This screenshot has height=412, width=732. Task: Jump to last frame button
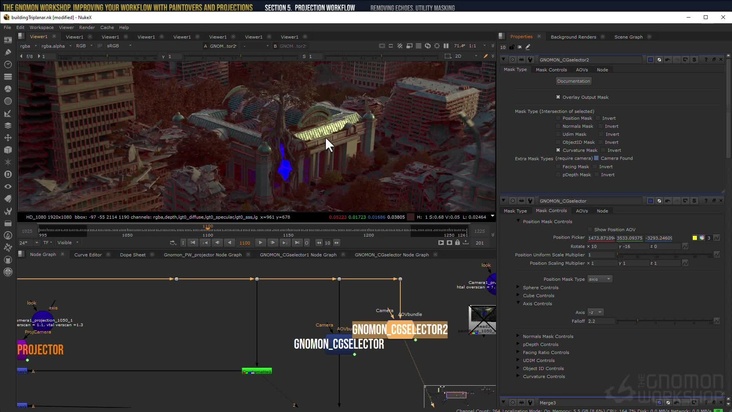[x=297, y=243]
